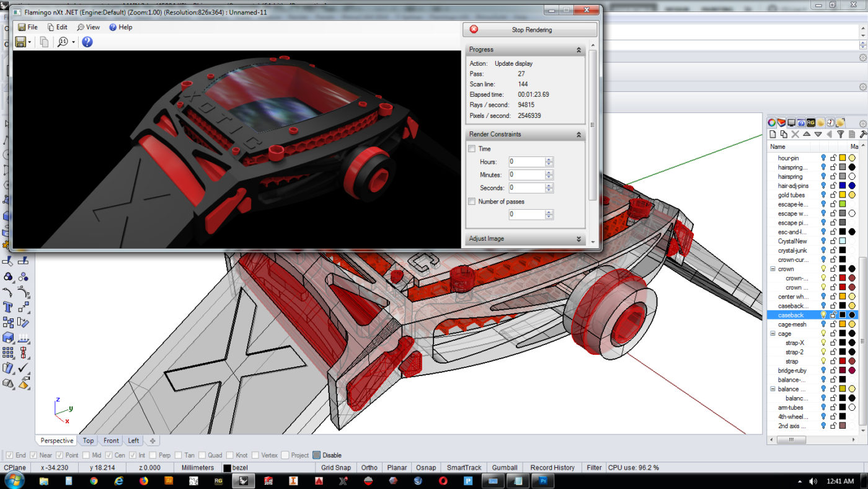
Task: Click the new layer icon in Layers panel
Action: pyautogui.click(x=773, y=134)
